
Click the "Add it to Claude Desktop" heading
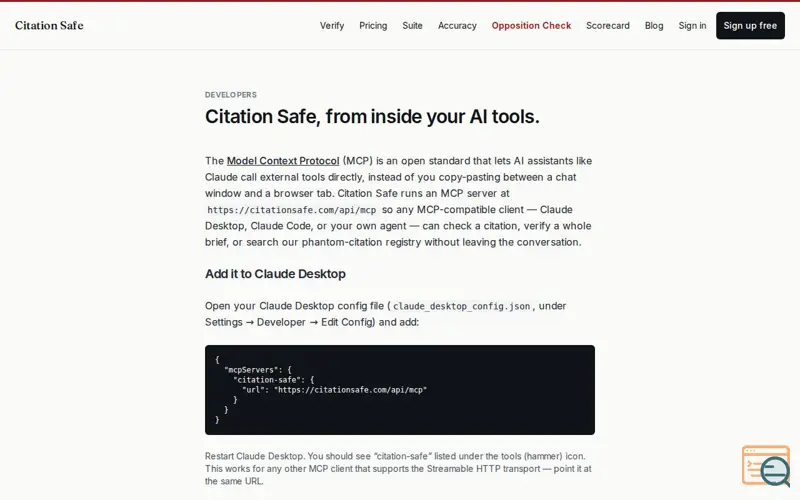tap(275, 274)
